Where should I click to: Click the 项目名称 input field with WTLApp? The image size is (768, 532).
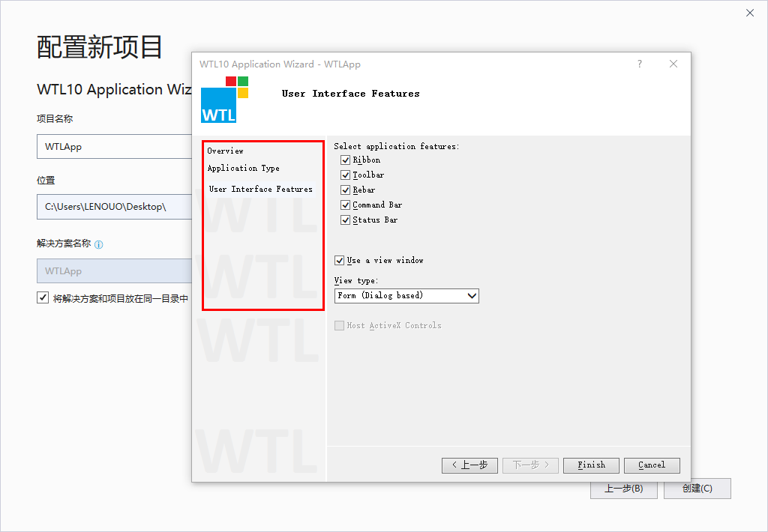pyautogui.click(x=114, y=146)
